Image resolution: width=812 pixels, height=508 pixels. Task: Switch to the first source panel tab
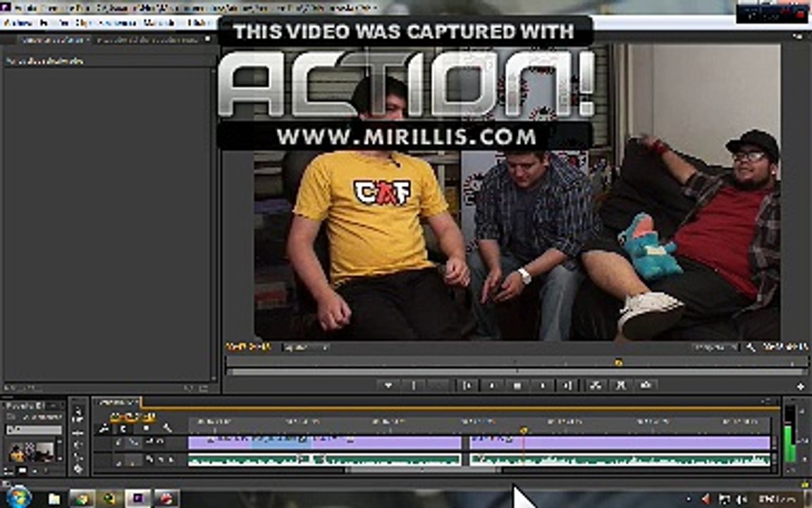point(54,40)
